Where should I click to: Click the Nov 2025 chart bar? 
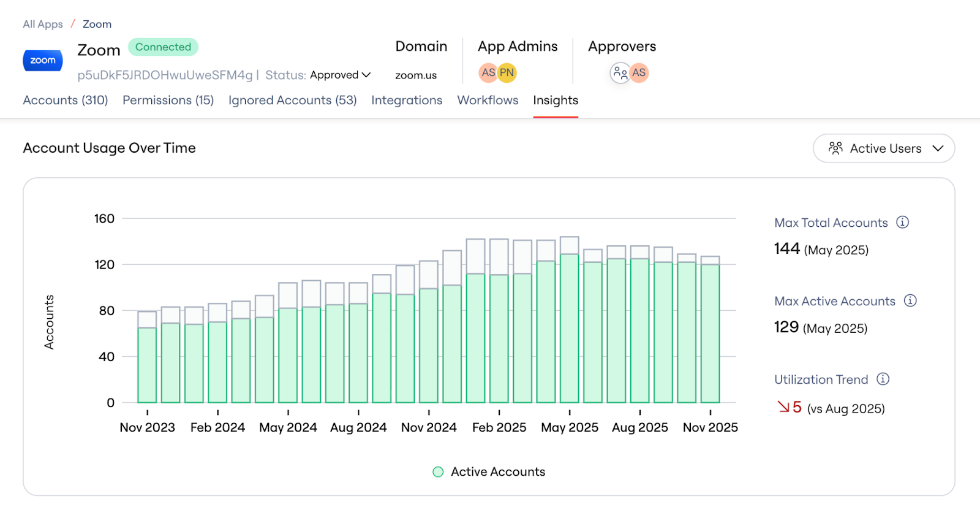pos(710,329)
